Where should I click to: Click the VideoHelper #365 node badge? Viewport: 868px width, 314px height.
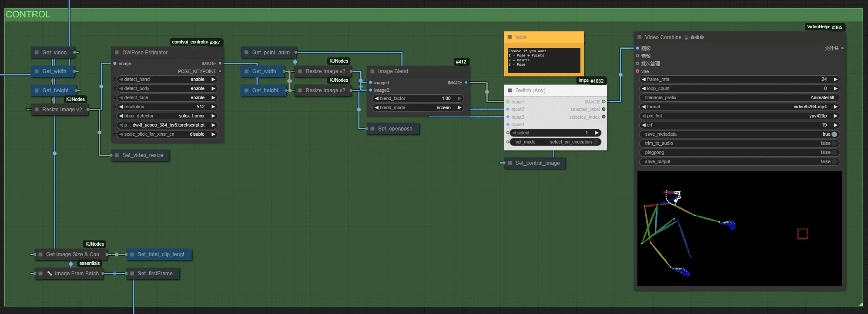[x=825, y=27]
